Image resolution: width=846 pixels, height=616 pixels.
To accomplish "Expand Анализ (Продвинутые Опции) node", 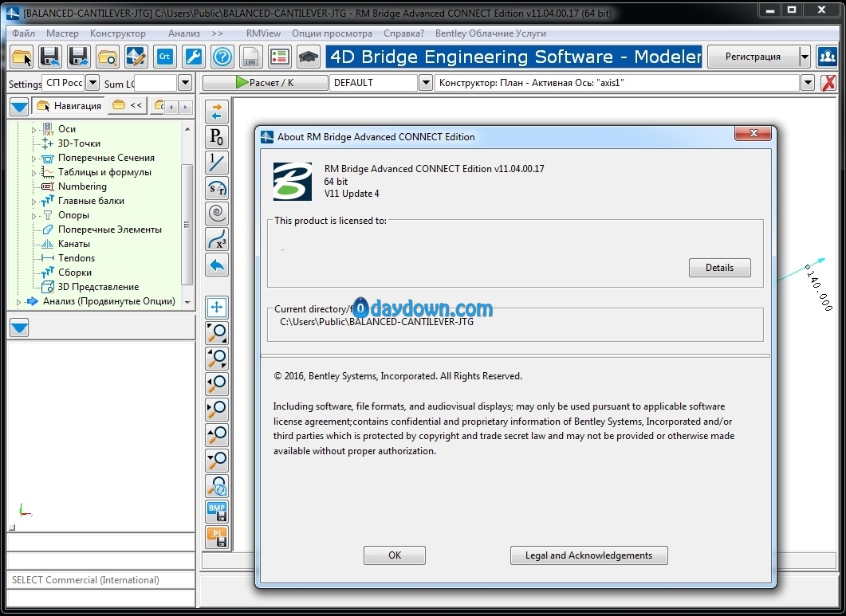I will pyautogui.click(x=18, y=302).
